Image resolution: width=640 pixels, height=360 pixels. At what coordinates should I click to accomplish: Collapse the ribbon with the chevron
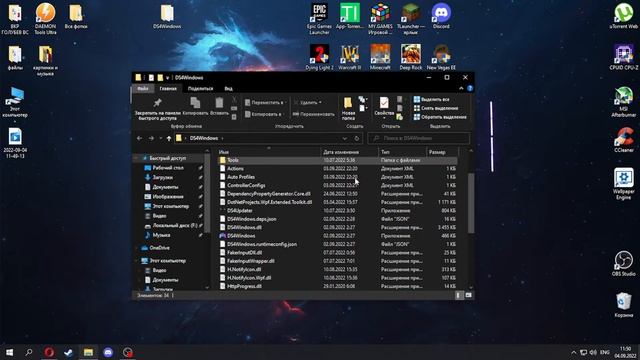click(x=461, y=88)
